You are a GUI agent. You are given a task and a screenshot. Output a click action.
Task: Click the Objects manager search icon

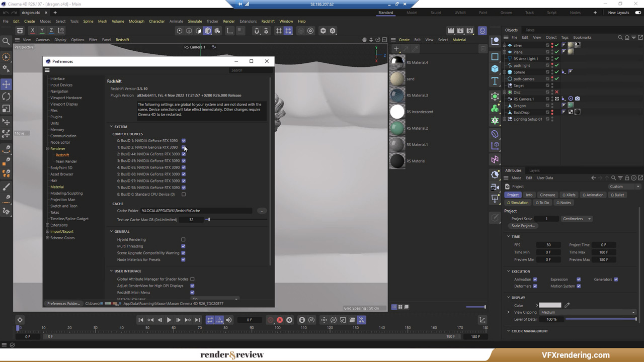(620, 37)
